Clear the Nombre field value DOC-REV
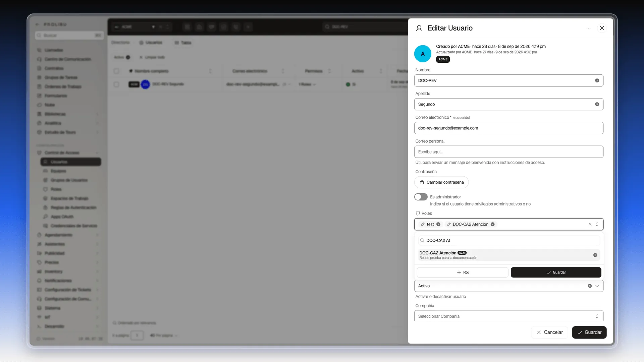 coord(597,80)
